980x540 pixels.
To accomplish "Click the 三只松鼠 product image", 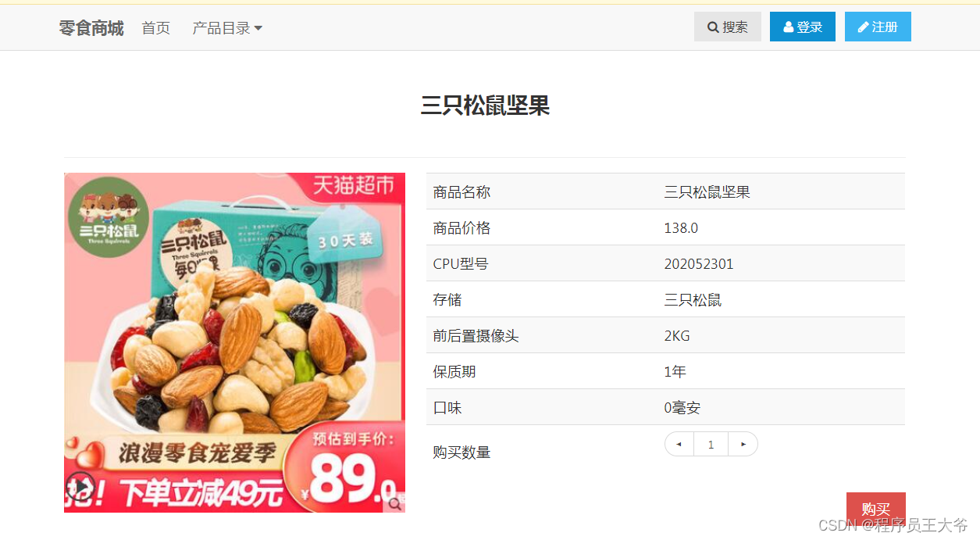I will pyautogui.click(x=234, y=342).
